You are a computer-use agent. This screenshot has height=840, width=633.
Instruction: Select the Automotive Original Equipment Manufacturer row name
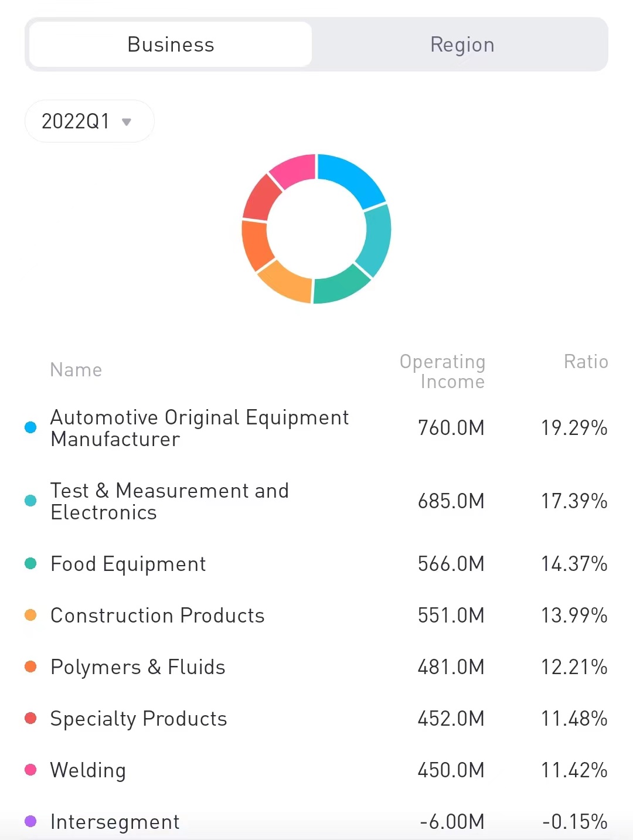tap(199, 428)
